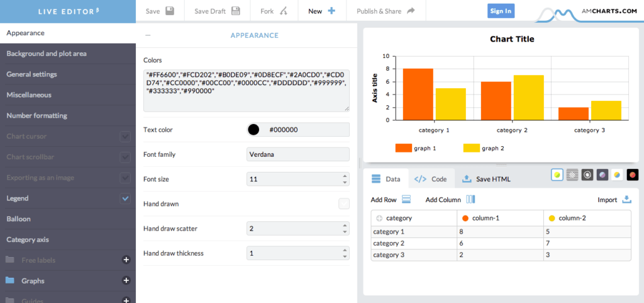
Task: Click the category 3 table cell
Action: tap(414, 254)
